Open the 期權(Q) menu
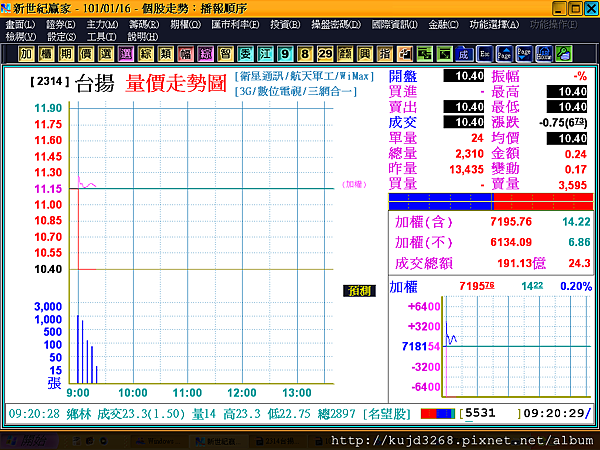The image size is (600, 450). 185,24
